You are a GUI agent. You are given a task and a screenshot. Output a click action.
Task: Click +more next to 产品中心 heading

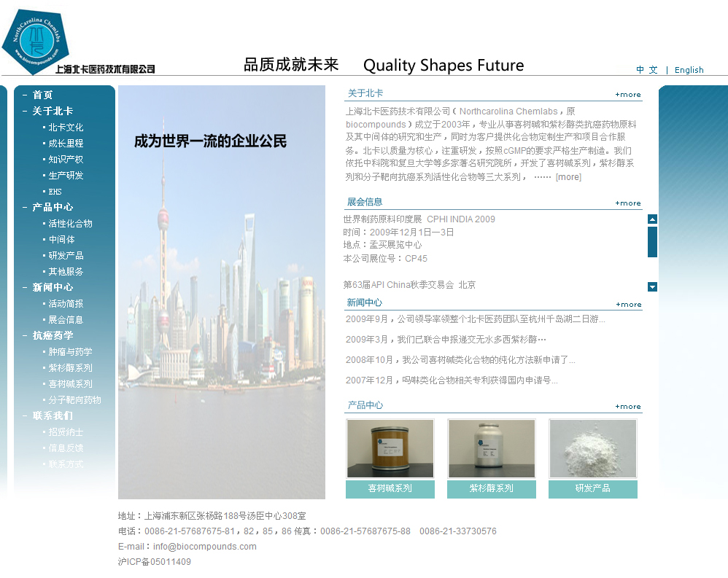(628, 407)
